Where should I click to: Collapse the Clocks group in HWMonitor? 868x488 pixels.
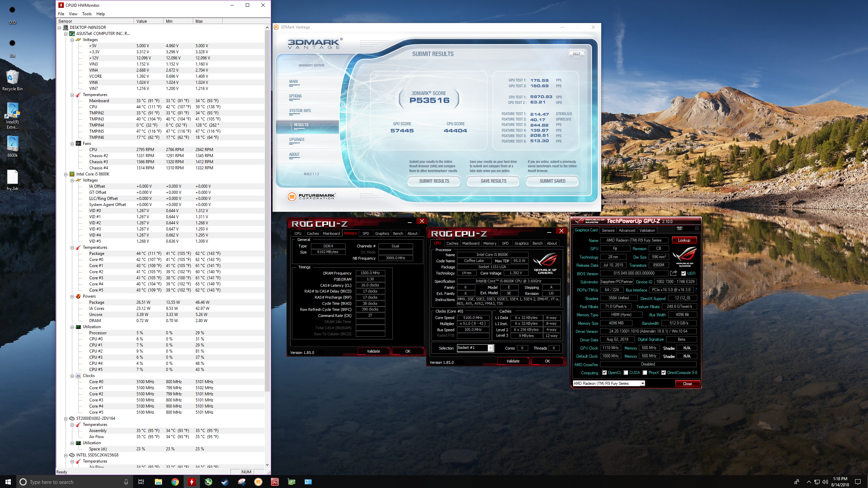point(72,376)
